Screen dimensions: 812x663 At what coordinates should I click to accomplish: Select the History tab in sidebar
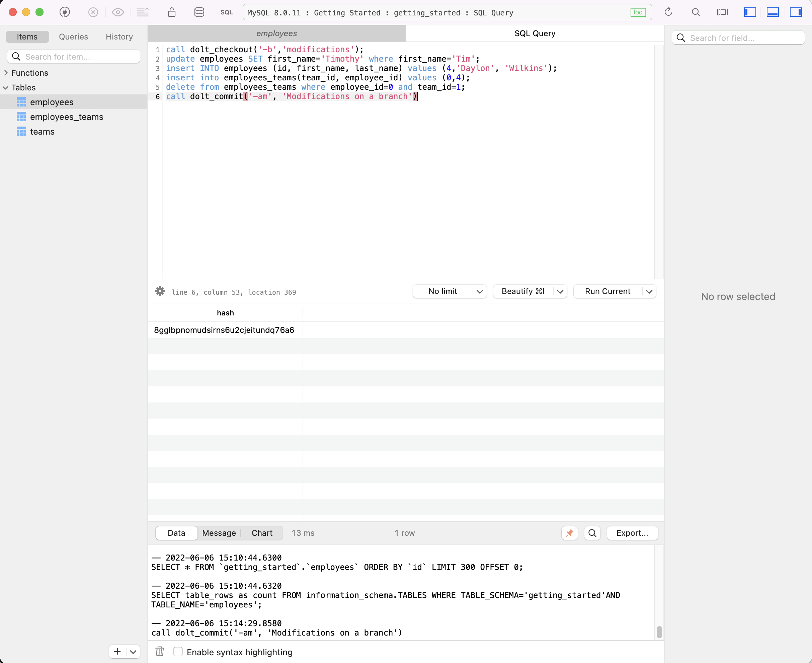(x=119, y=36)
